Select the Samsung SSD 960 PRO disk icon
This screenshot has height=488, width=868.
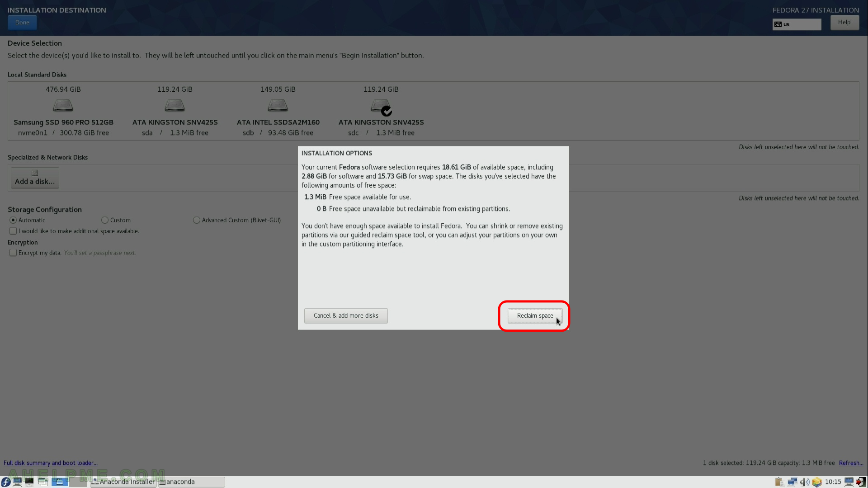(x=63, y=105)
